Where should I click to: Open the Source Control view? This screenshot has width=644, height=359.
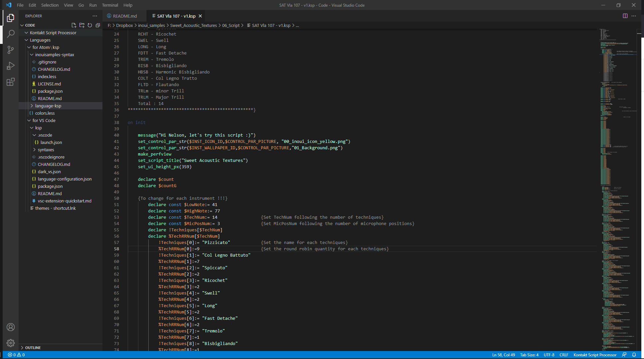[11, 50]
